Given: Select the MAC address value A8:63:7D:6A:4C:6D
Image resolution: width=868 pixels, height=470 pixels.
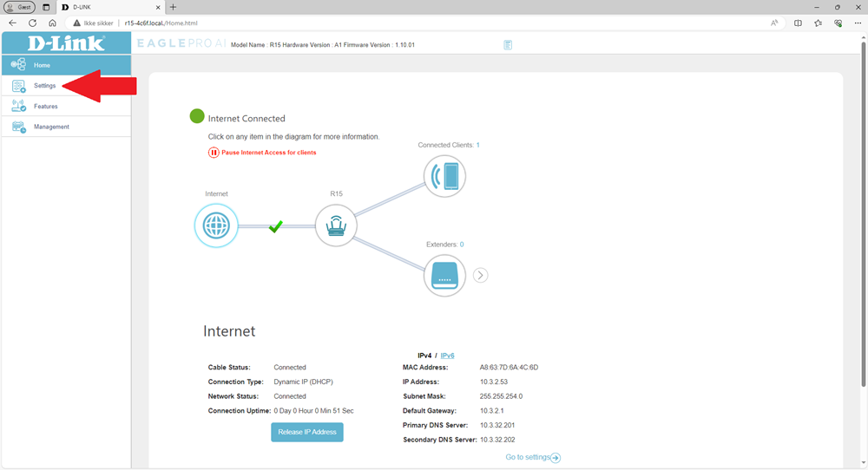Looking at the screenshot, I should pyautogui.click(x=509, y=367).
